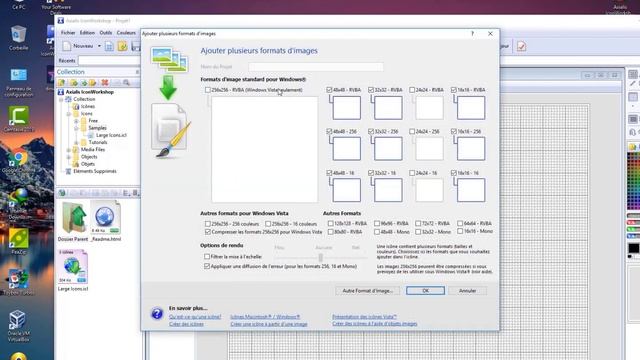This screenshot has width=640, height=360.
Task: Click the Récents input field
Action: [x=109, y=60]
